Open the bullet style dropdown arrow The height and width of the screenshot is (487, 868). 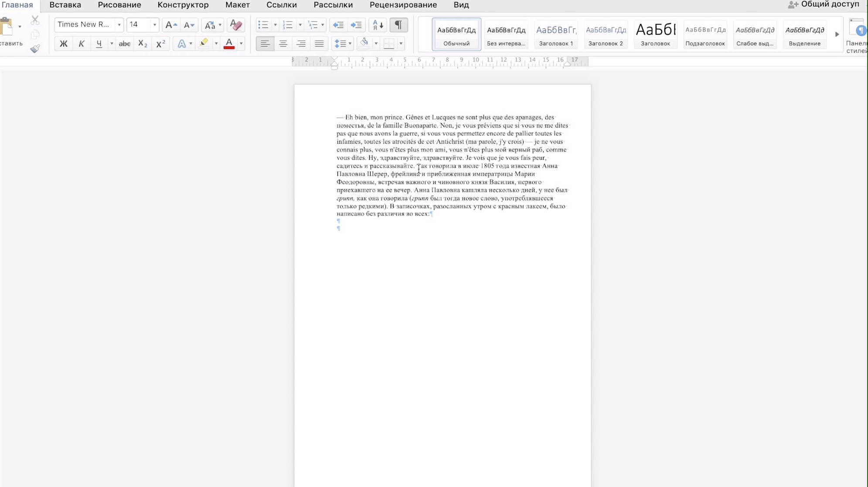click(275, 25)
